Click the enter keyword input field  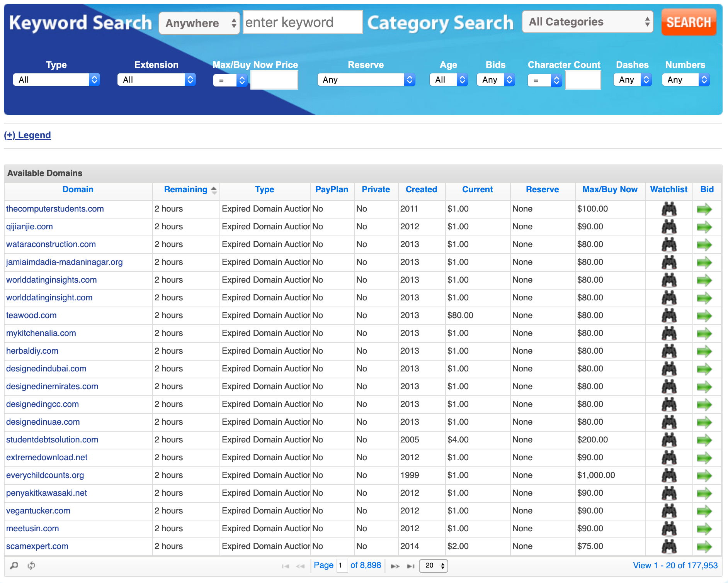click(x=303, y=22)
